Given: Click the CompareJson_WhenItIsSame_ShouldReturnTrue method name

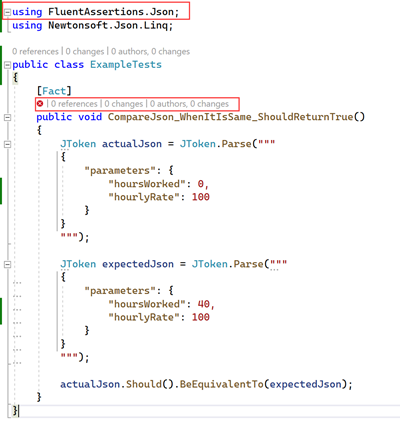Looking at the screenshot, I should coord(230,117).
